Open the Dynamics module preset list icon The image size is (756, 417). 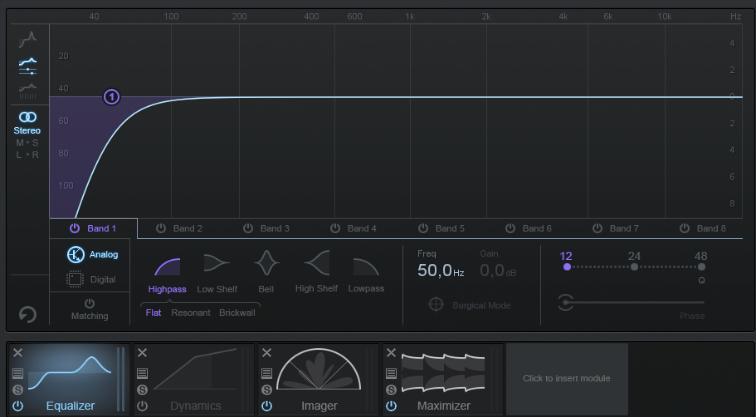tap(142, 373)
